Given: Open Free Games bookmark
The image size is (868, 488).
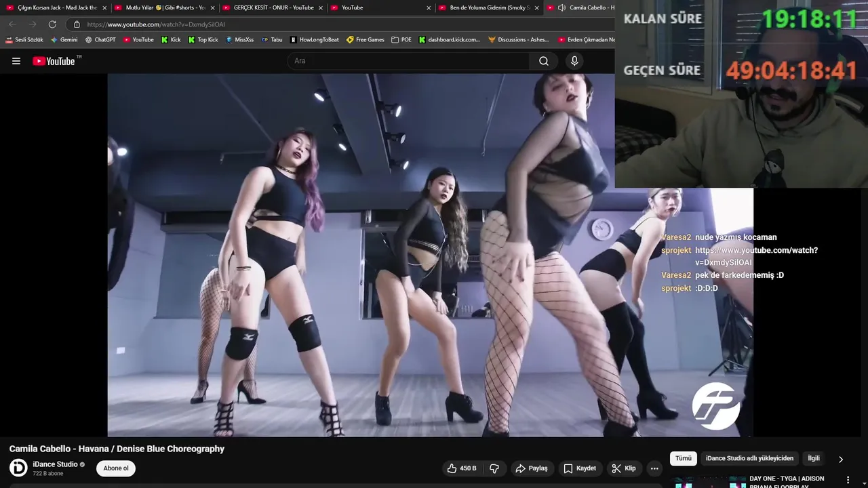Looking at the screenshot, I should click(365, 40).
